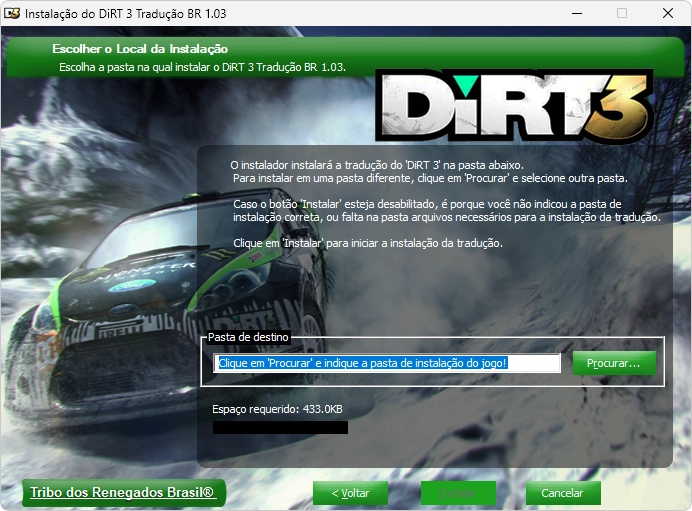Click the greyed-out Instalar button
The image size is (692, 511).
(458, 493)
